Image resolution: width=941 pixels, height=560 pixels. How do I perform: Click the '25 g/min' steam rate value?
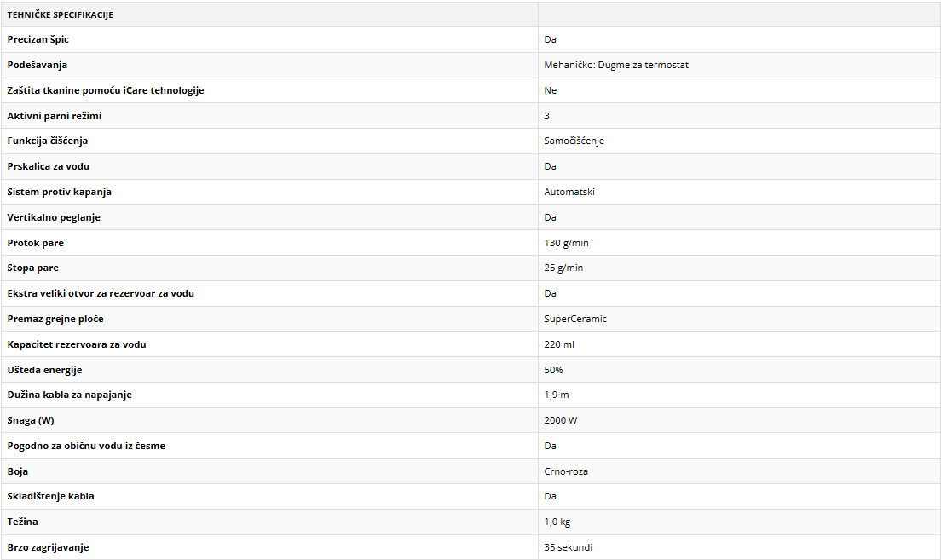[x=563, y=268]
